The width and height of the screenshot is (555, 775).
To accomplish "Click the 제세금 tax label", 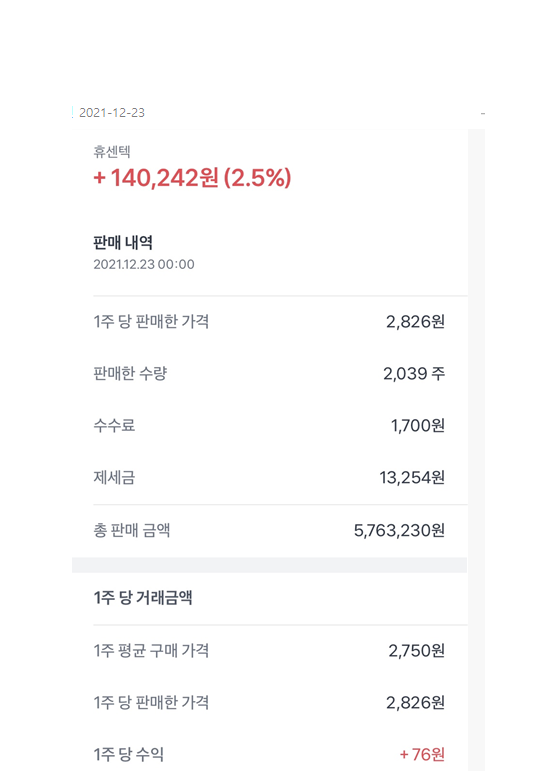I will pos(114,477).
